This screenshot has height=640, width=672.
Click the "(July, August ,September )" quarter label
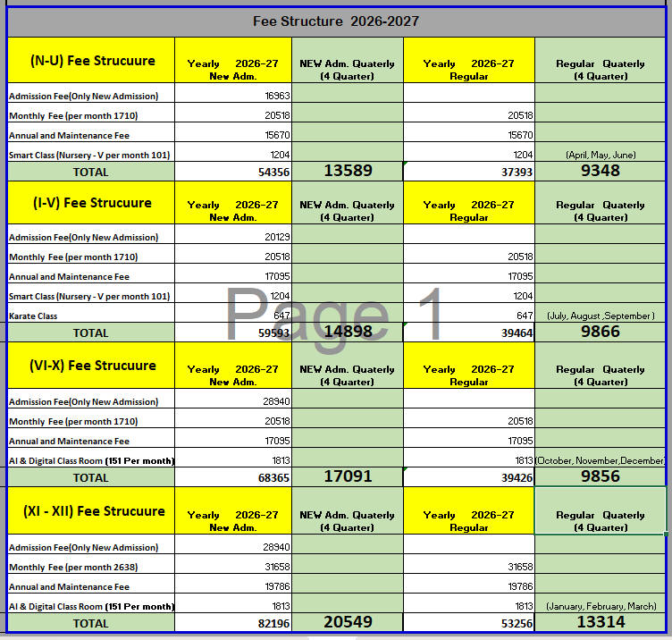click(x=601, y=316)
